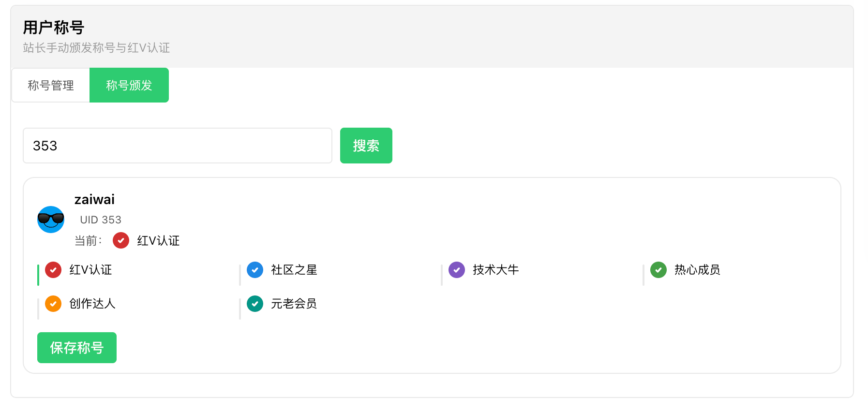
Task: Click the orange check icon for 创作达人
Action: click(x=53, y=304)
